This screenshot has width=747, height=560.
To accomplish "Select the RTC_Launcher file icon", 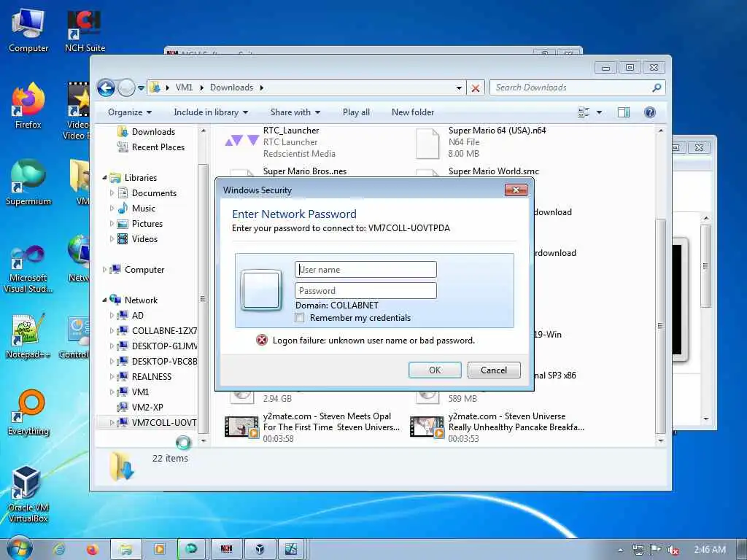I will [x=241, y=141].
